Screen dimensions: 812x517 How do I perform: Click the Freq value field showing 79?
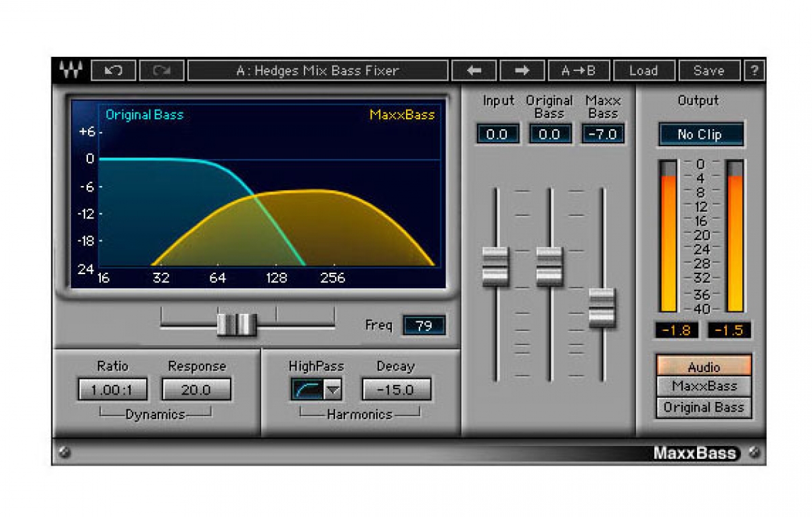(424, 325)
